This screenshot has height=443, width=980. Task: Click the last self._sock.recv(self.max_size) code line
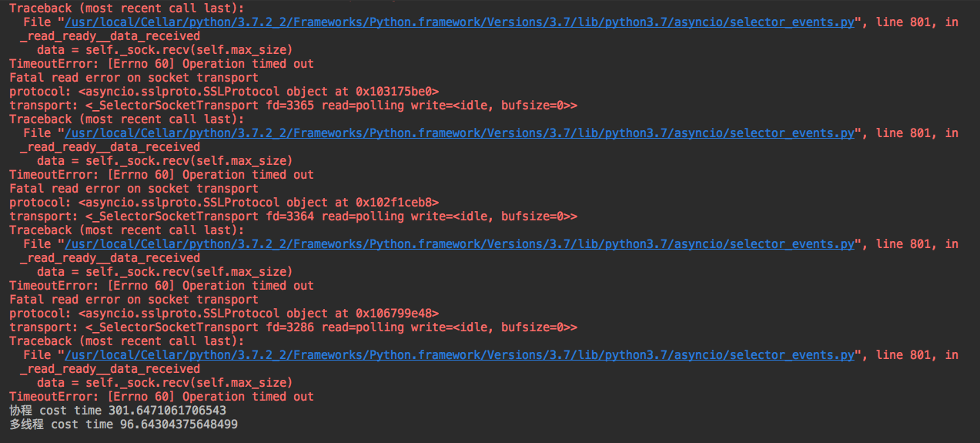[165, 383]
